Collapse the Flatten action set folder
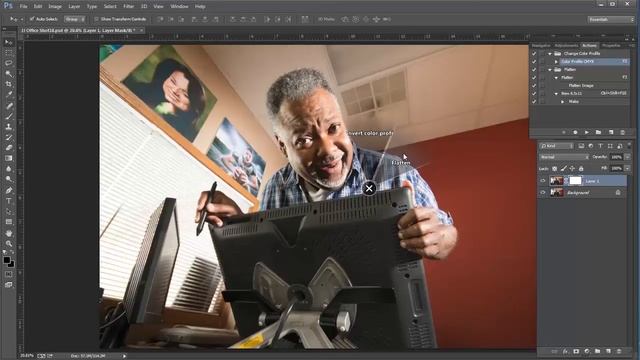This screenshot has height=360, width=640. pyautogui.click(x=550, y=69)
